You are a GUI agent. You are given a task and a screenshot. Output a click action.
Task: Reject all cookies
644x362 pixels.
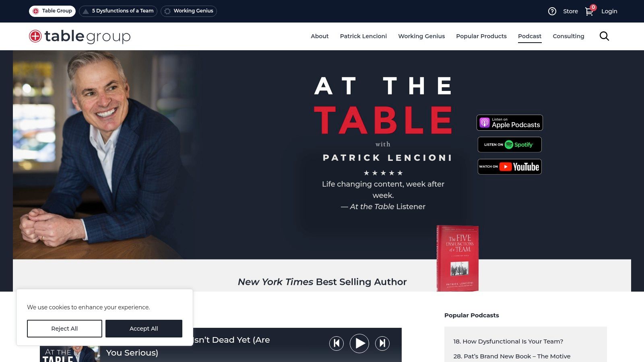click(64, 329)
